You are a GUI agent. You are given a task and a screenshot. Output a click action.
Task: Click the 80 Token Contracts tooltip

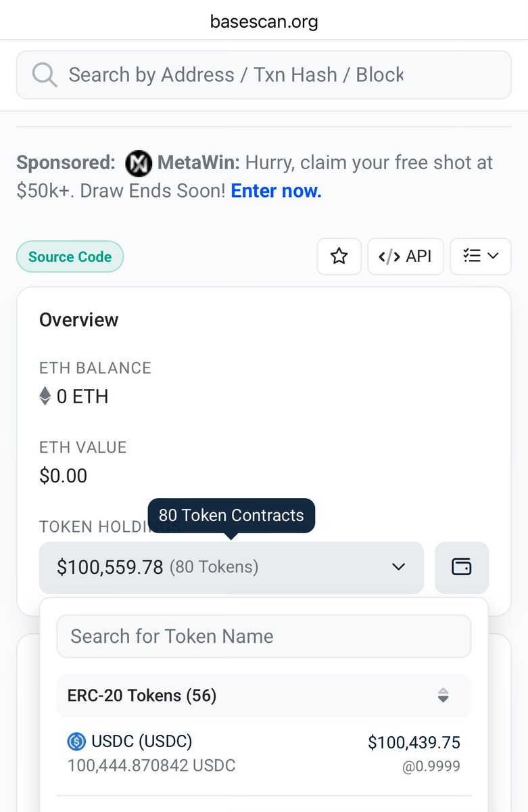[x=231, y=516]
